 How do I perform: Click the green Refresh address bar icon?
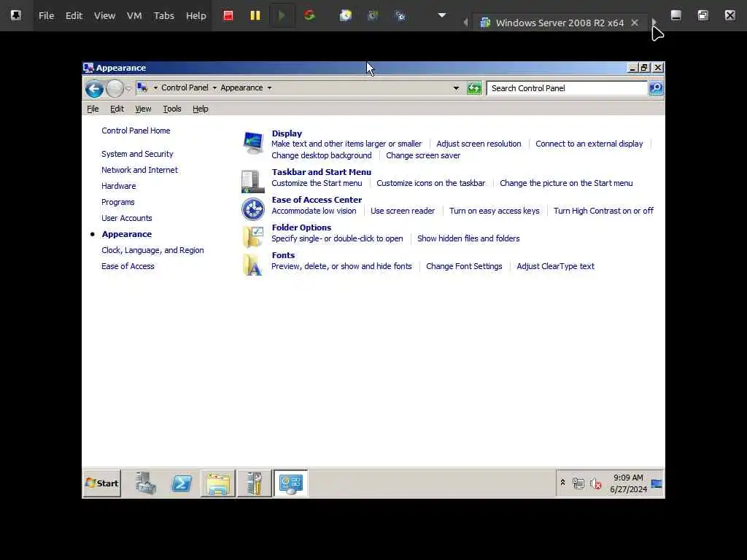pos(474,88)
